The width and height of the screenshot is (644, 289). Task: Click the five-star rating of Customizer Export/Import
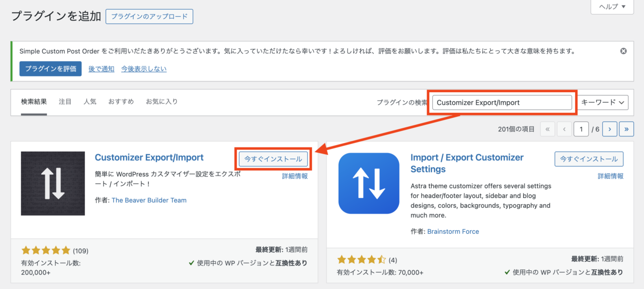[46, 250]
